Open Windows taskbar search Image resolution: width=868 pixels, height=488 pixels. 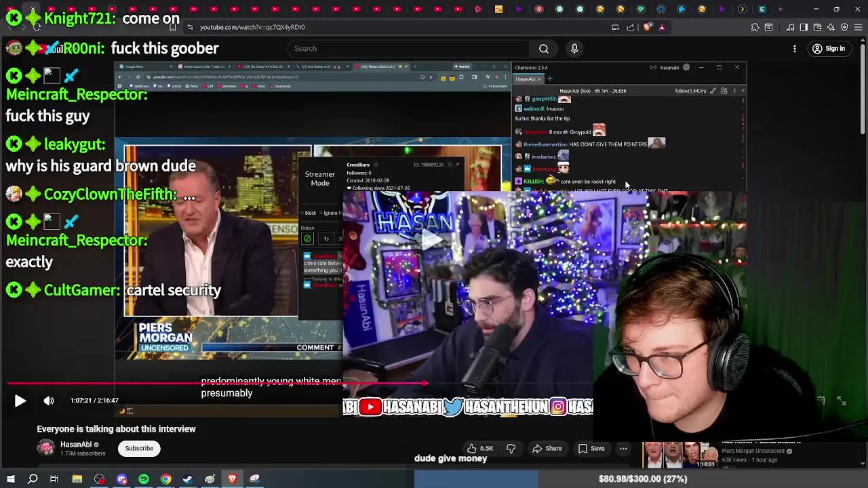pyautogui.click(x=33, y=479)
